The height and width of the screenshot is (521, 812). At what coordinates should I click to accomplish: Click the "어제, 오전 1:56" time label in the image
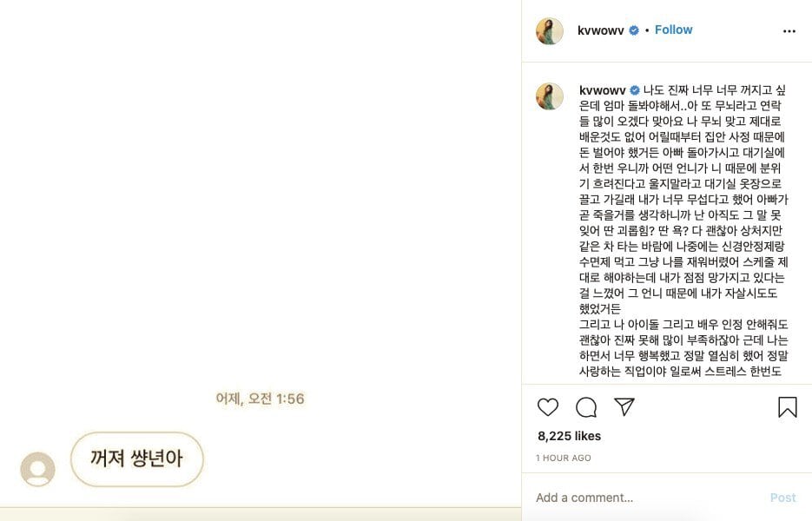pos(260,399)
